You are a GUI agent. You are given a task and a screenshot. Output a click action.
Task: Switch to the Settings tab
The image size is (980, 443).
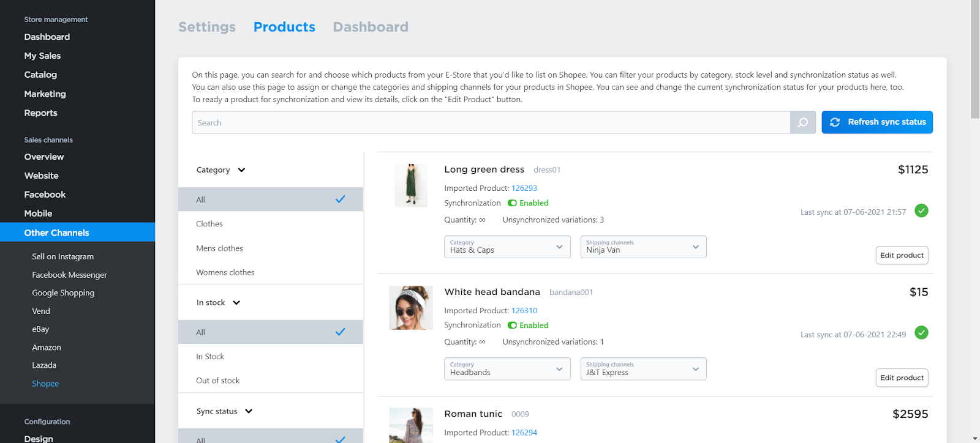[207, 27]
